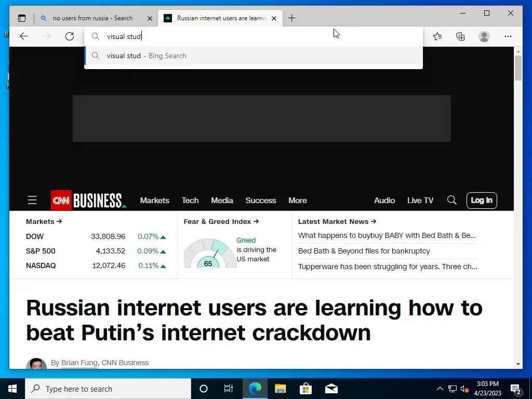Click the Fear & Greed gauge showing 65
Viewport: 532px width, 399px height.
click(210, 253)
